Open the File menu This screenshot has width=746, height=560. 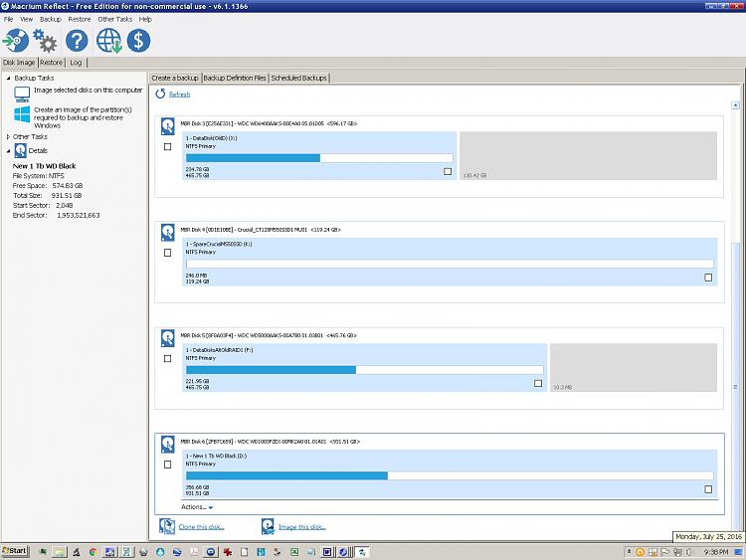[x=9, y=19]
